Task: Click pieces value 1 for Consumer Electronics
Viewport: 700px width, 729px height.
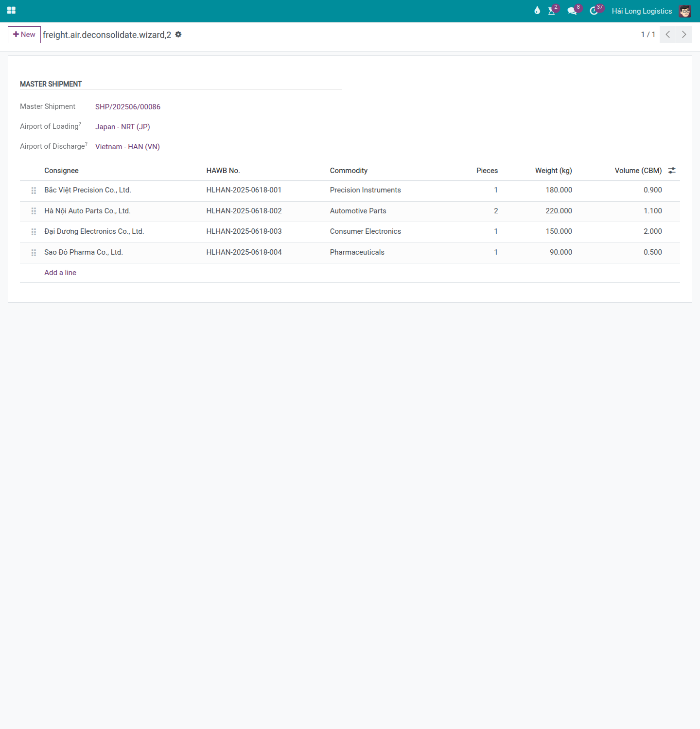Action: [496, 231]
